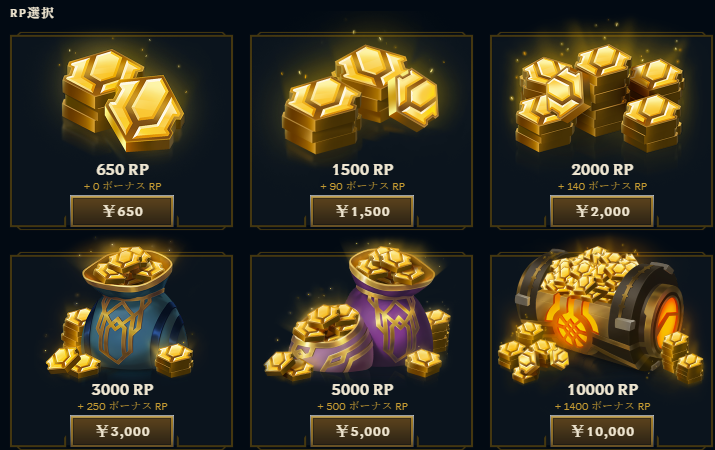
Task: Click the RP選択 section heading
Action: 32,13
